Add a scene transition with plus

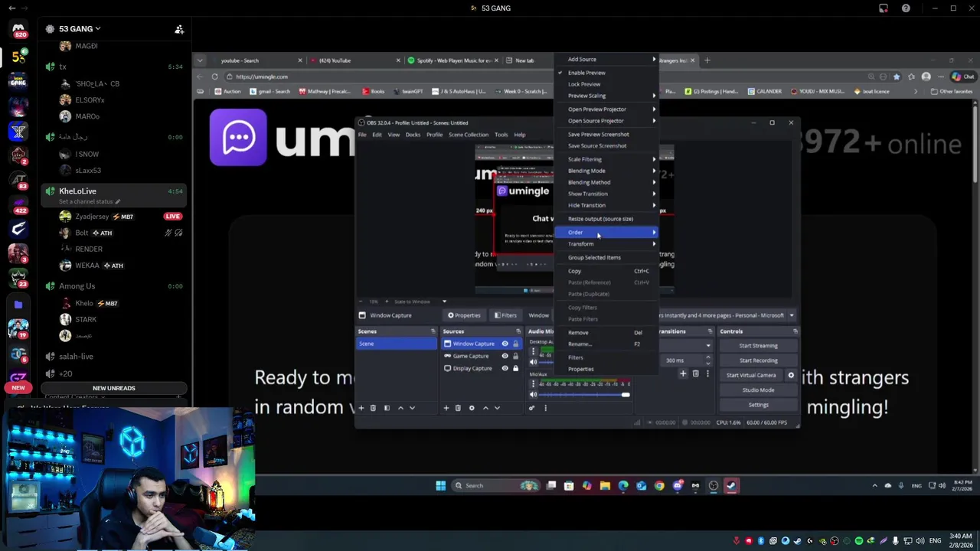pos(683,373)
